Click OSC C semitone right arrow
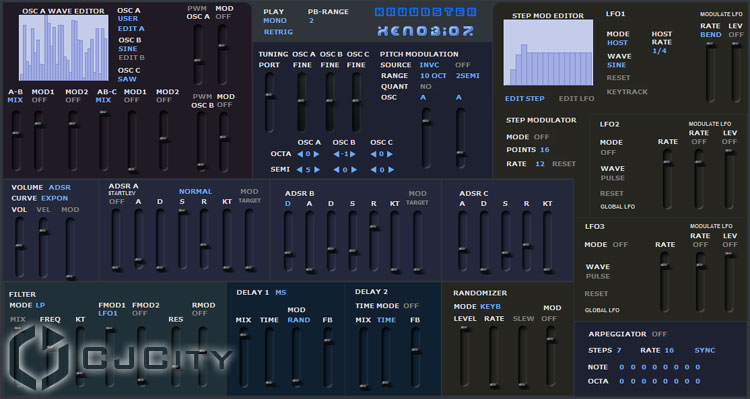750x399 pixels. coord(391,169)
